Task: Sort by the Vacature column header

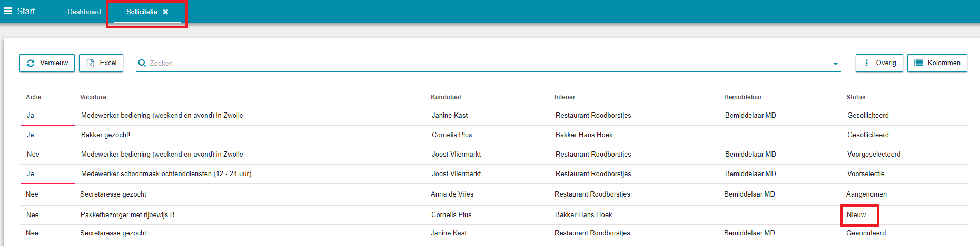Action: tap(93, 97)
